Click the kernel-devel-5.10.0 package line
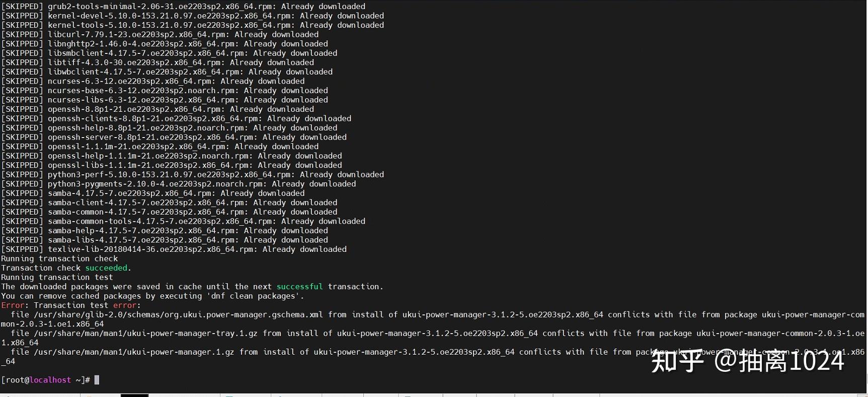The width and height of the screenshot is (868, 397). coord(192,16)
